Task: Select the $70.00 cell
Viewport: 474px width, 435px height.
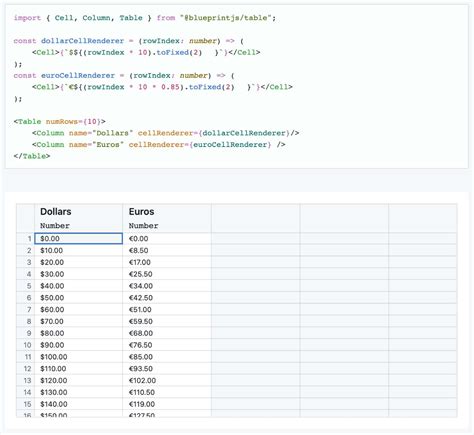Action: 78,321
